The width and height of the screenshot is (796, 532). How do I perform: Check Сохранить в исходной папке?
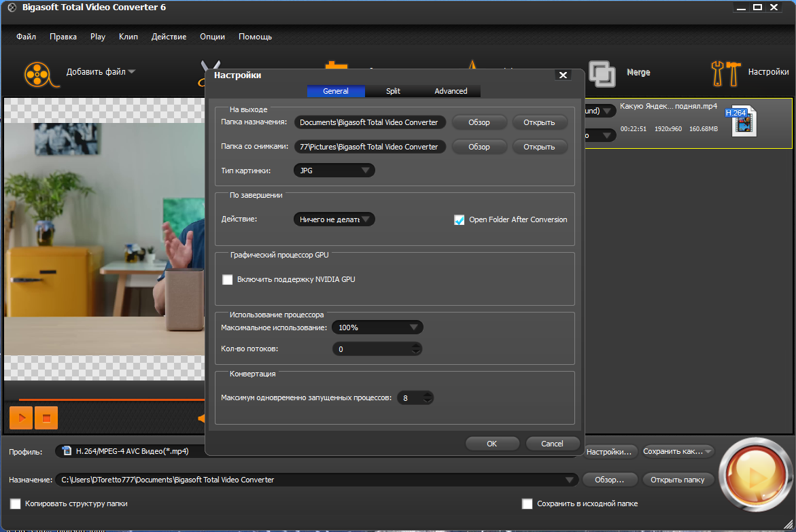[527, 503]
